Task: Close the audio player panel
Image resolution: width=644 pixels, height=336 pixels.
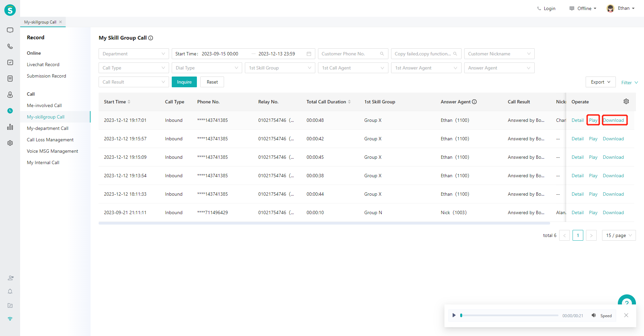Action: (626, 315)
